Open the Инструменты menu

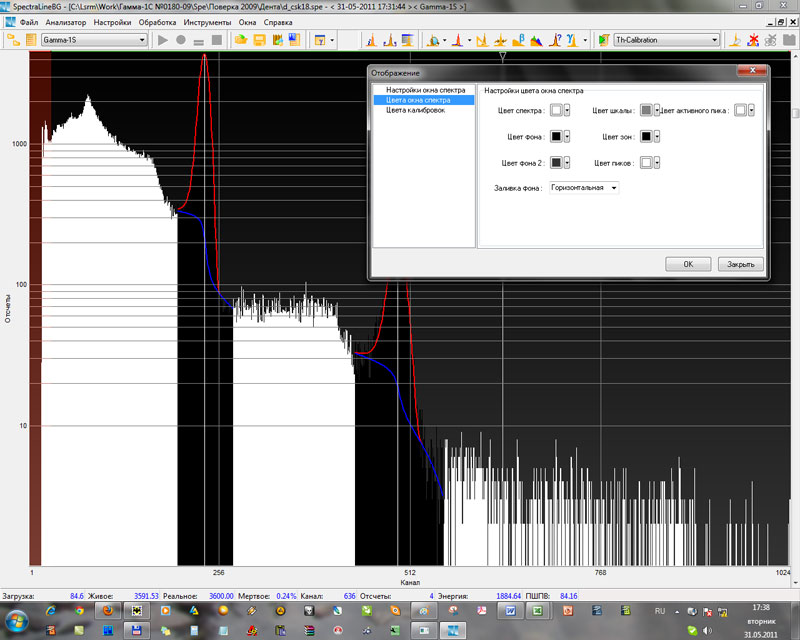coord(207,22)
